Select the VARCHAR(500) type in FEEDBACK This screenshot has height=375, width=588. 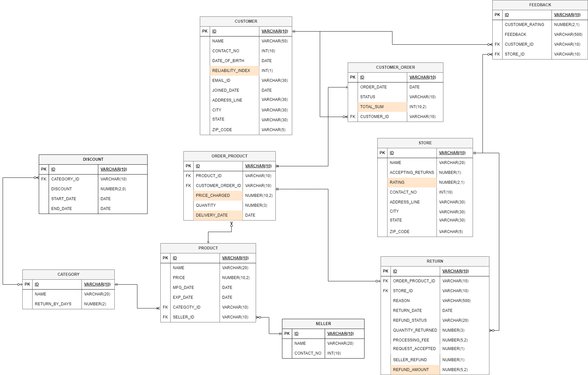pyautogui.click(x=568, y=35)
